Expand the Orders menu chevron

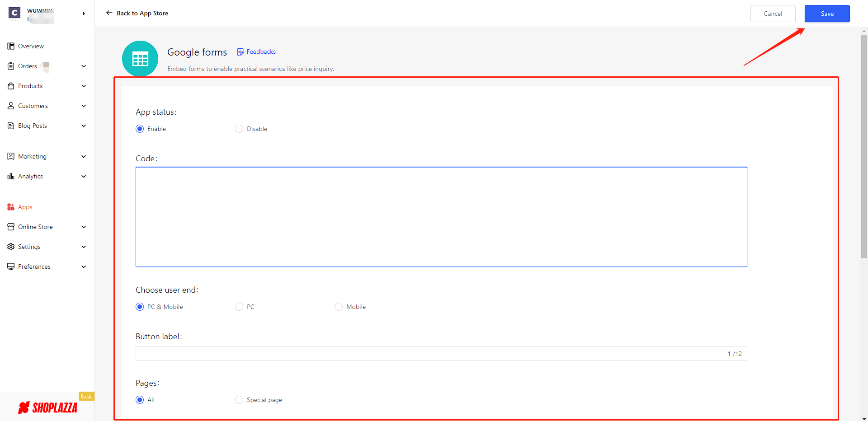point(84,66)
